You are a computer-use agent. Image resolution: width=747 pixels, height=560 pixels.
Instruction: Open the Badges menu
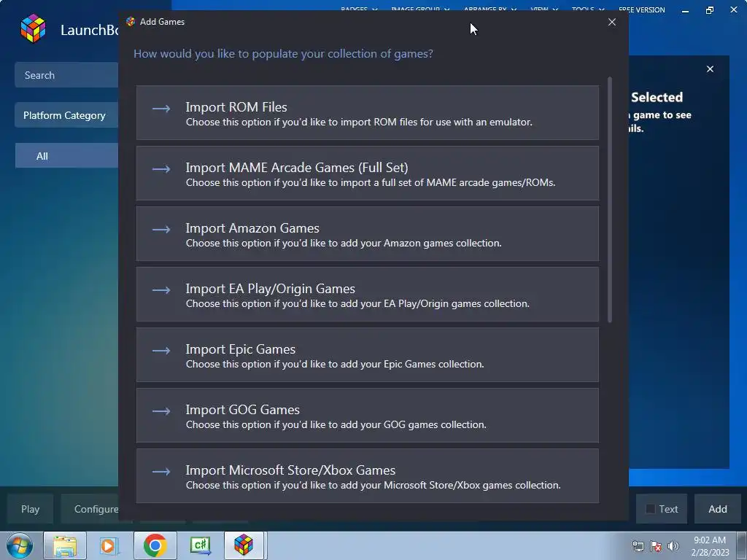(359, 9)
